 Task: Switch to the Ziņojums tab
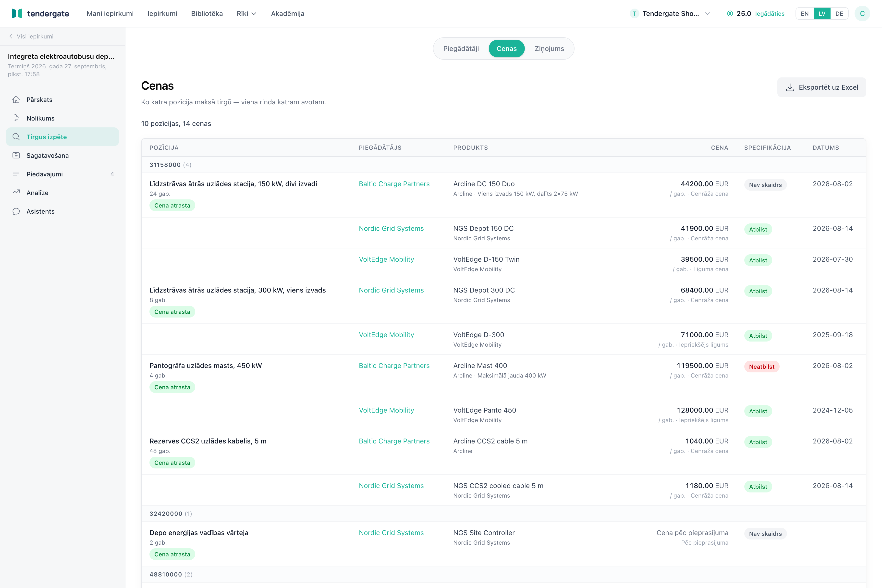(x=549, y=48)
